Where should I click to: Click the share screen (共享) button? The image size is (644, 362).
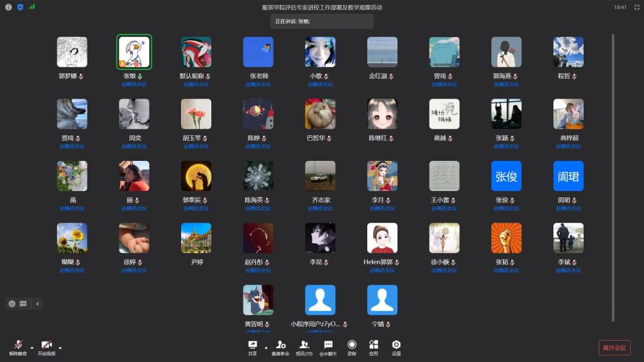[252, 346]
